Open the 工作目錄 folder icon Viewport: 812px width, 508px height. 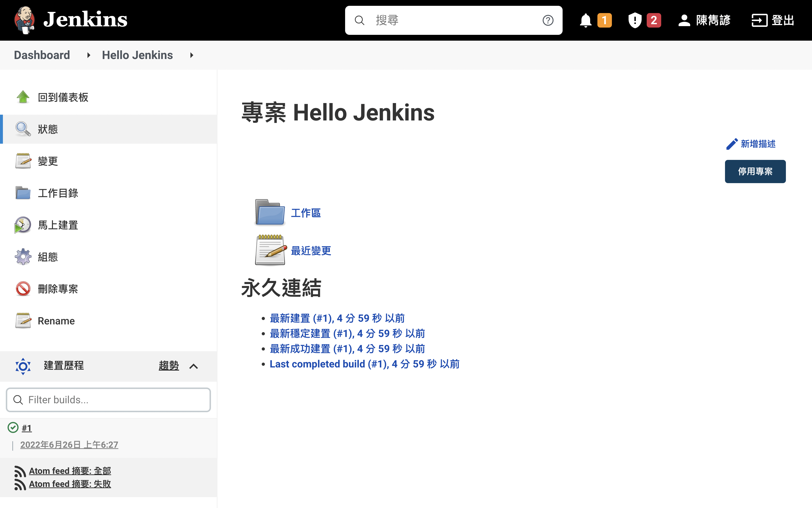click(x=23, y=193)
